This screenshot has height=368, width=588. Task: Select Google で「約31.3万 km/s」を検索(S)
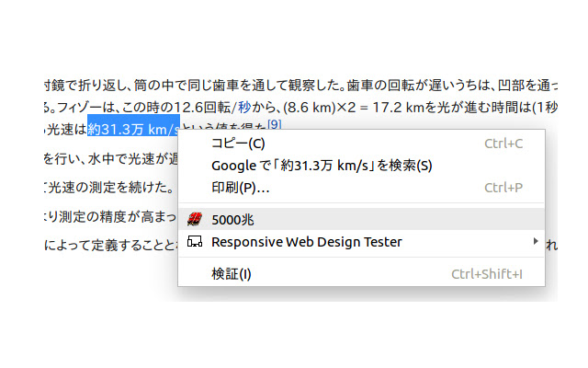[x=361, y=166]
